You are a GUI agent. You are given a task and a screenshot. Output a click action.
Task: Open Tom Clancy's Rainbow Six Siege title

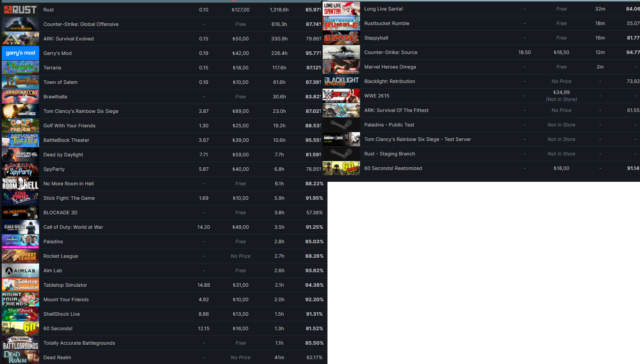80,111
